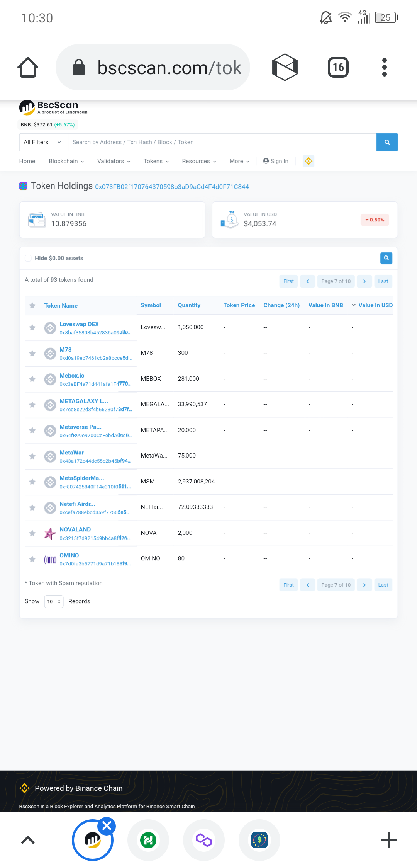The image size is (417, 868).
Task: Star the M78 token
Action: click(x=32, y=353)
